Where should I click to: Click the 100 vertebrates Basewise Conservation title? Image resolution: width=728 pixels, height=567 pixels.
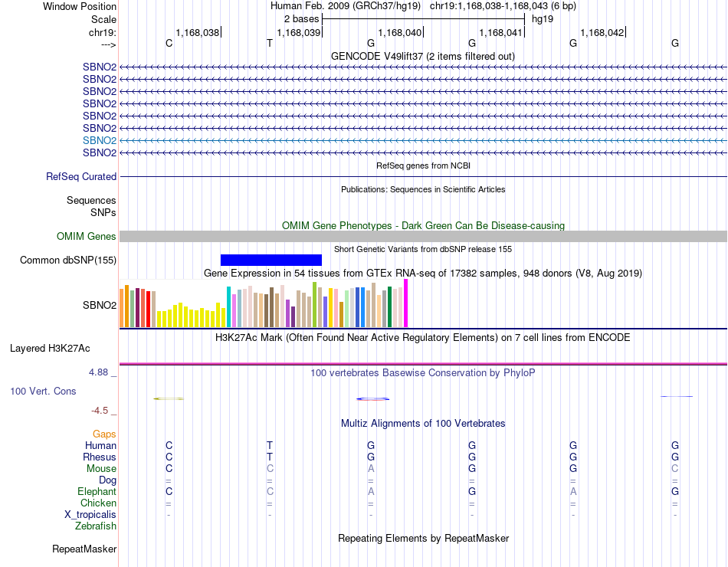423,373
